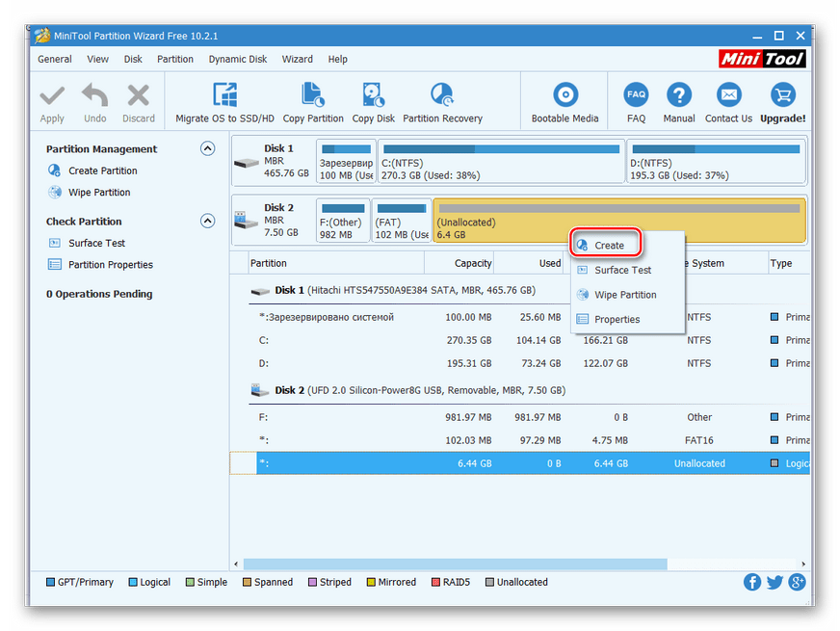Open the Dynamic Disk menu
Screen dimensions: 840x631
[238, 59]
